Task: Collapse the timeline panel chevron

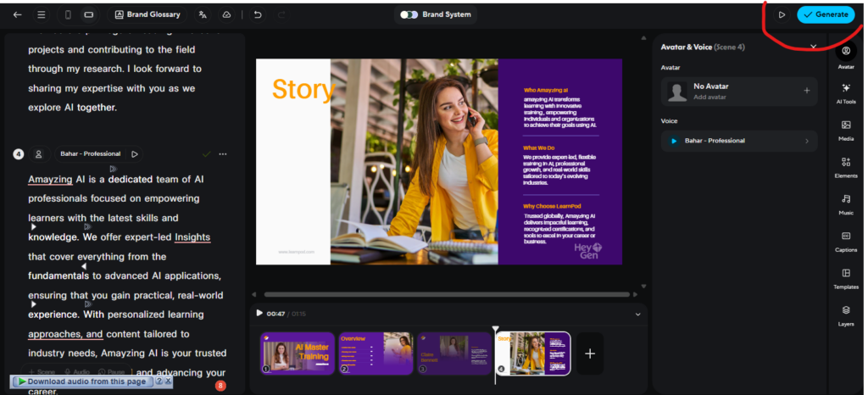Action: click(637, 314)
